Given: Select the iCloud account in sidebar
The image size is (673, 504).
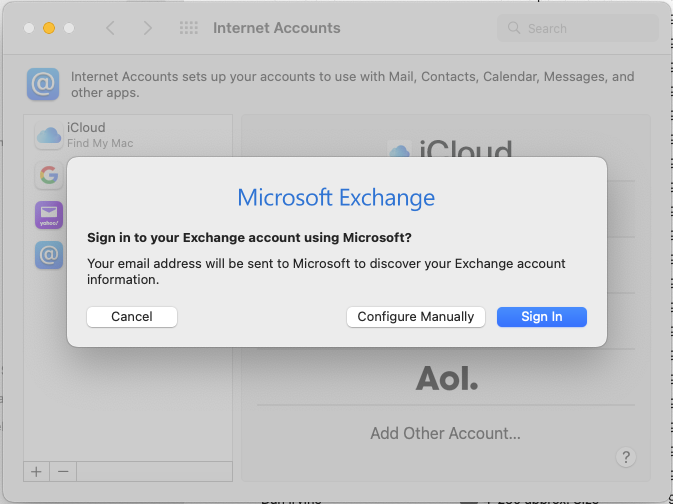Looking at the screenshot, I should 128,135.
